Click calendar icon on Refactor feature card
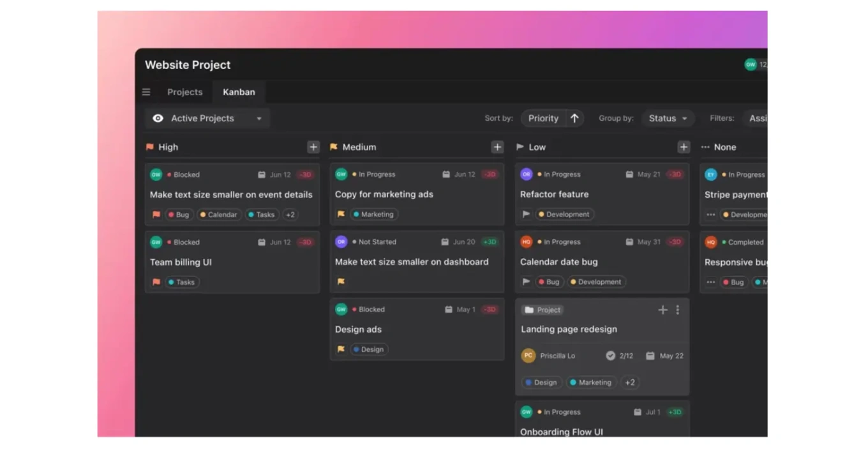The image size is (868, 449). click(x=629, y=174)
